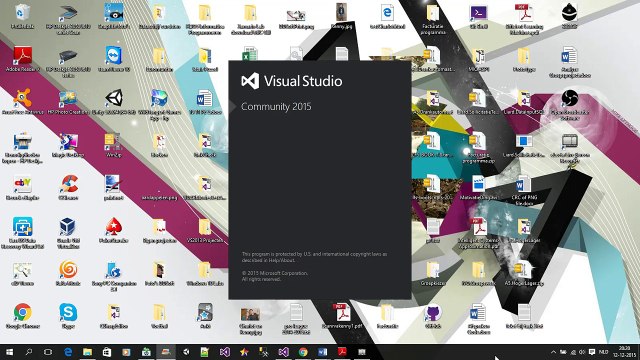Switch to Chrome on the taskbar

(303, 352)
